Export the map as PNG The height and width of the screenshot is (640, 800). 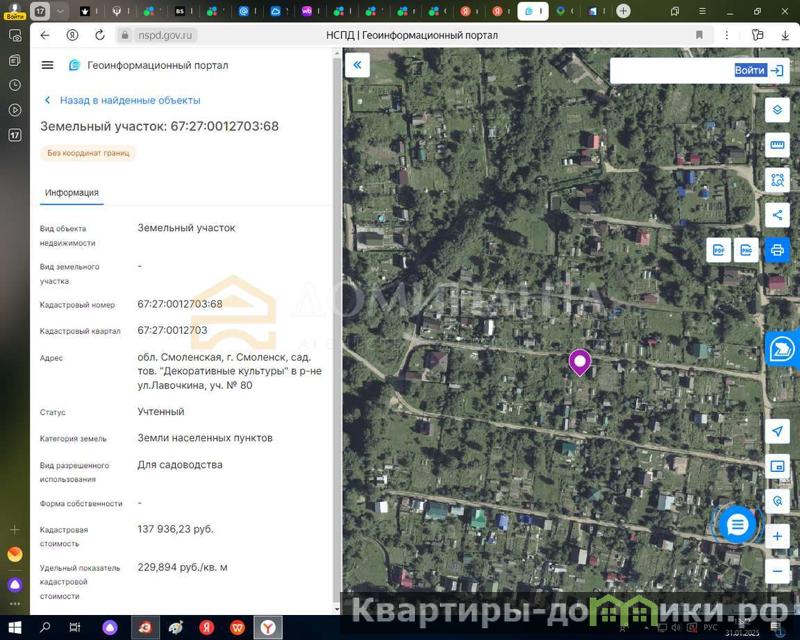(x=746, y=250)
